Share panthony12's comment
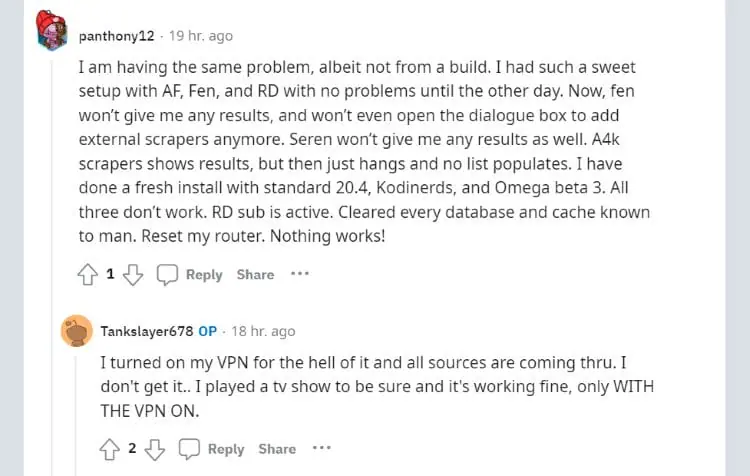 pos(255,274)
